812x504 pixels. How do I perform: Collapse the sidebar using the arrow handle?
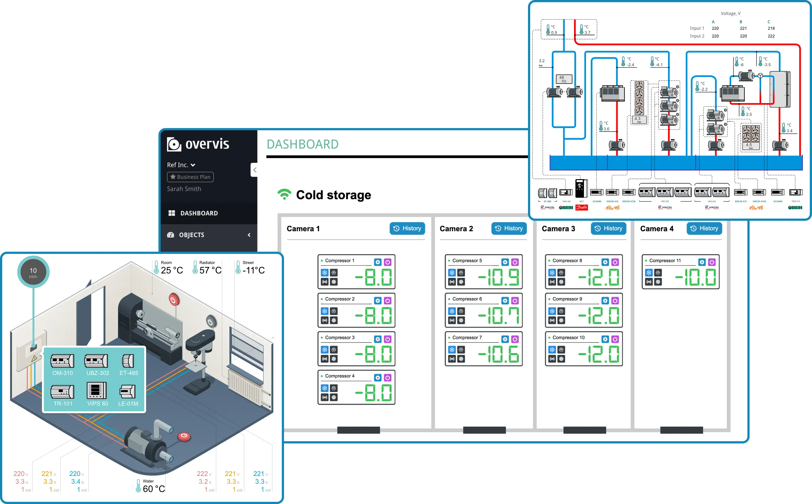click(254, 170)
